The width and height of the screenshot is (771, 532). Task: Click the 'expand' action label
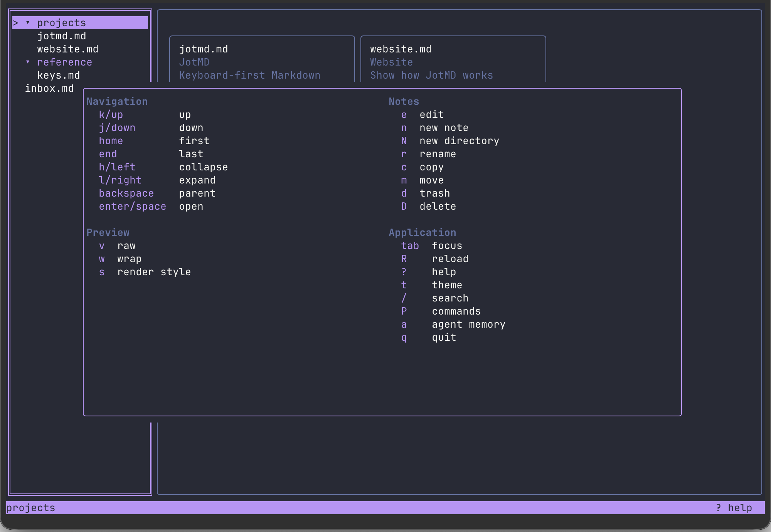tap(197, 180)
